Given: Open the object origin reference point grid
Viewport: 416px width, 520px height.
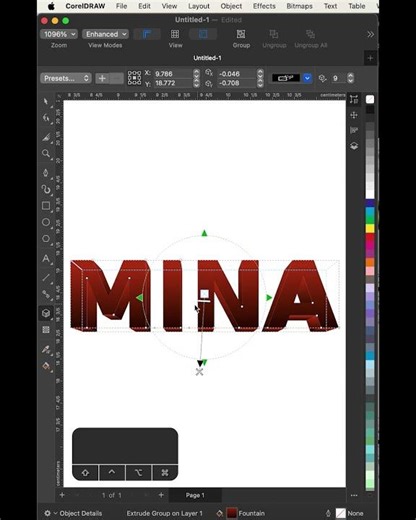Looking at the screenshot, I should pyautogui.click(x=134, y=78).
